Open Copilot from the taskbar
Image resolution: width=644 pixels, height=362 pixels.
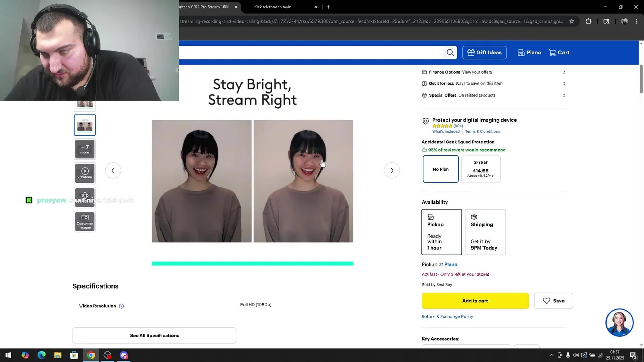tap(25, 355)
